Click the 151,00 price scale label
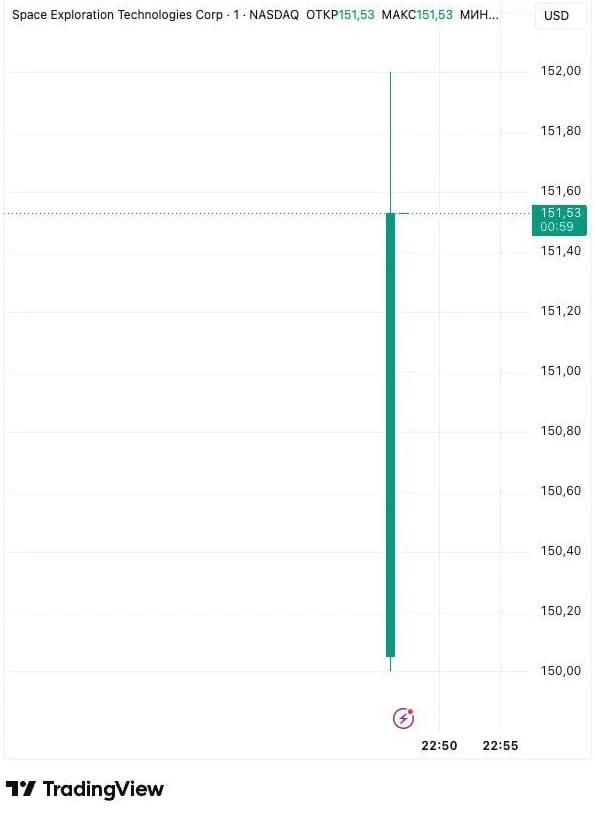This screenshot has height=818, width=595. [x=561, y=370]
